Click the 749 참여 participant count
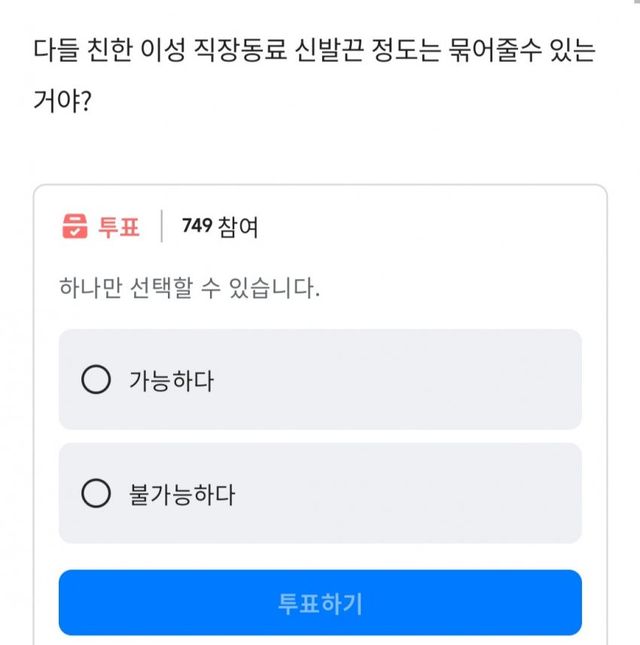Screen dimensions: 640x645 coord(220,227)
